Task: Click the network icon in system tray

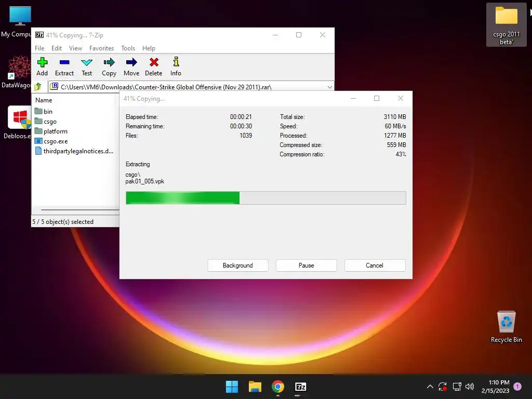Action: [x=457, y=387]
